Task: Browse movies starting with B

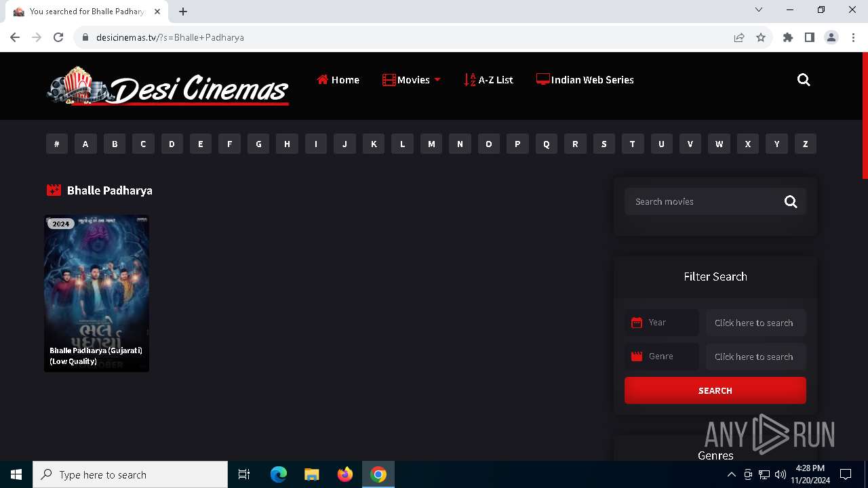Action: click(x=115, y=144)
